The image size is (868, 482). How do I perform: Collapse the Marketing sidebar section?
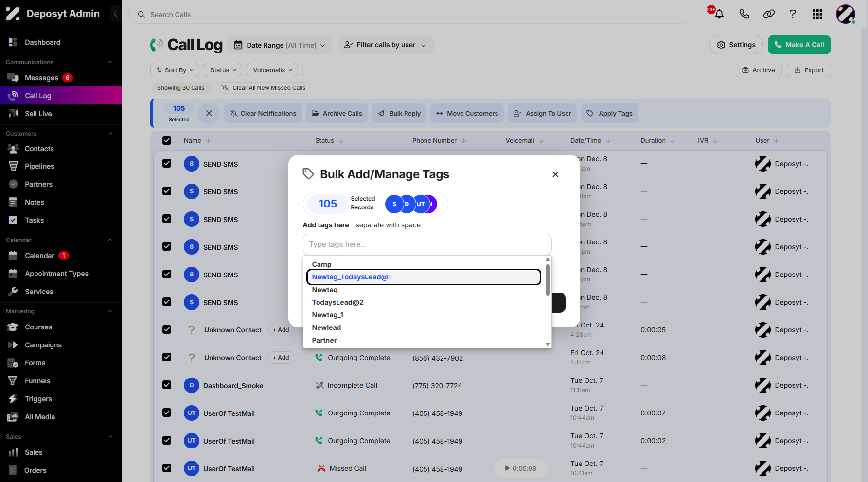pyautogui.click(x=110, y=311)
